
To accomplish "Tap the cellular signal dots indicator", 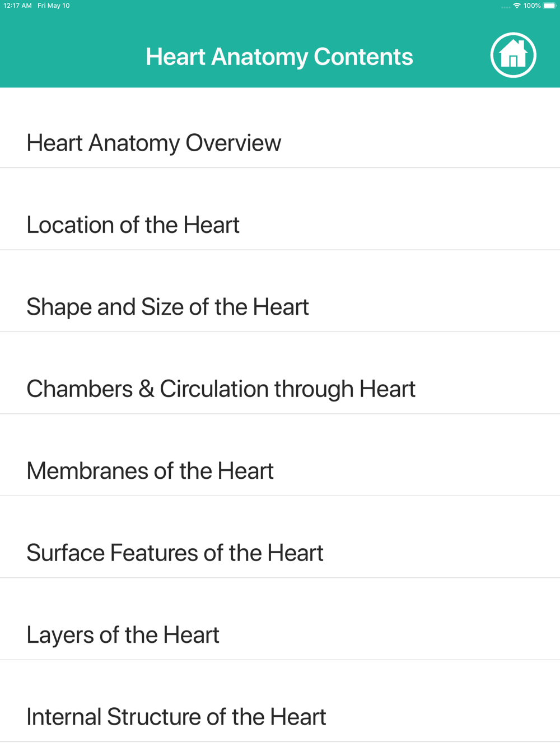I will coord(506,7).
